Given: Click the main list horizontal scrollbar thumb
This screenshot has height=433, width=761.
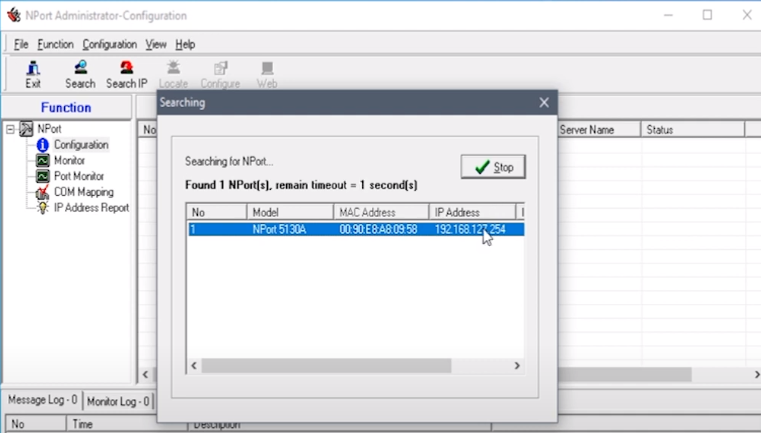Looking at the screenshot, I should click(x=624, y=374).
